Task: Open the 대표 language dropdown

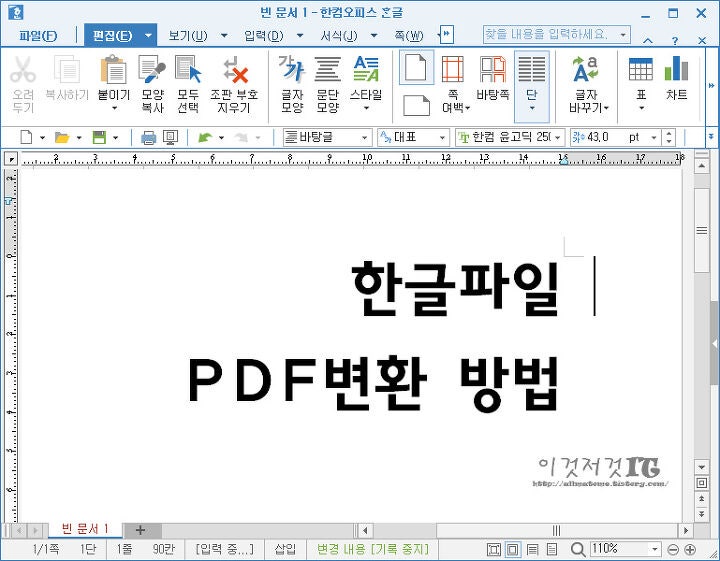Action: [442, 137]
